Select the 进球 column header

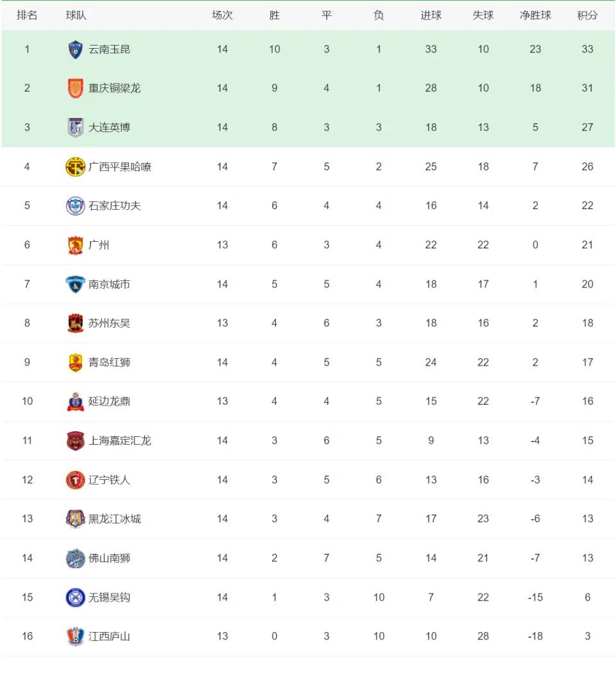point(431,15)
